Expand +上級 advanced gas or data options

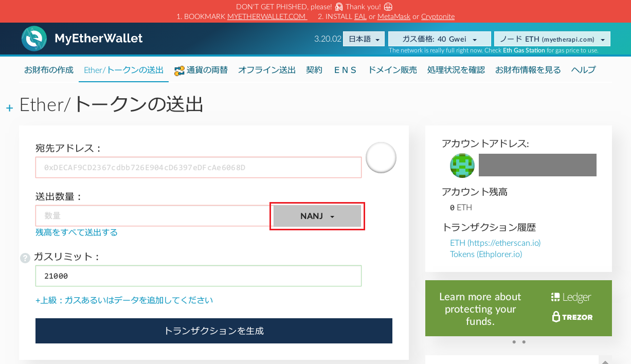click(x=124, y=300)
